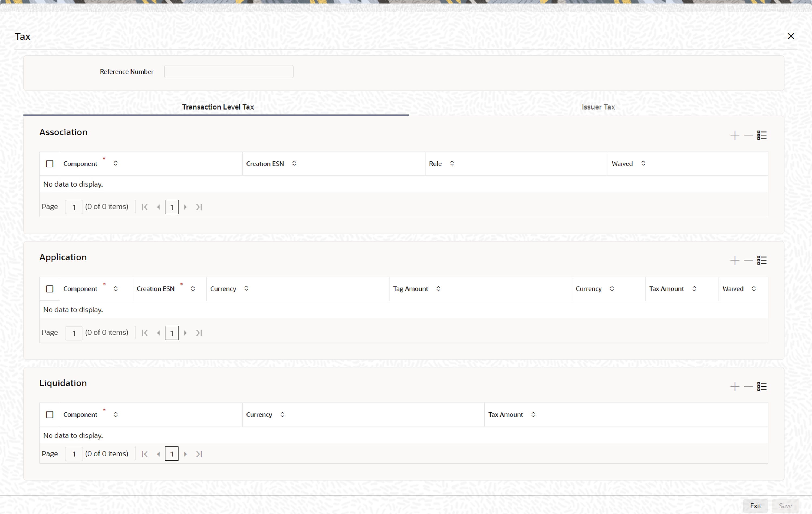Screen dimensions: 812x514
Task: Switch to the Issuer Tax tab
Action: tap(598, 107)
